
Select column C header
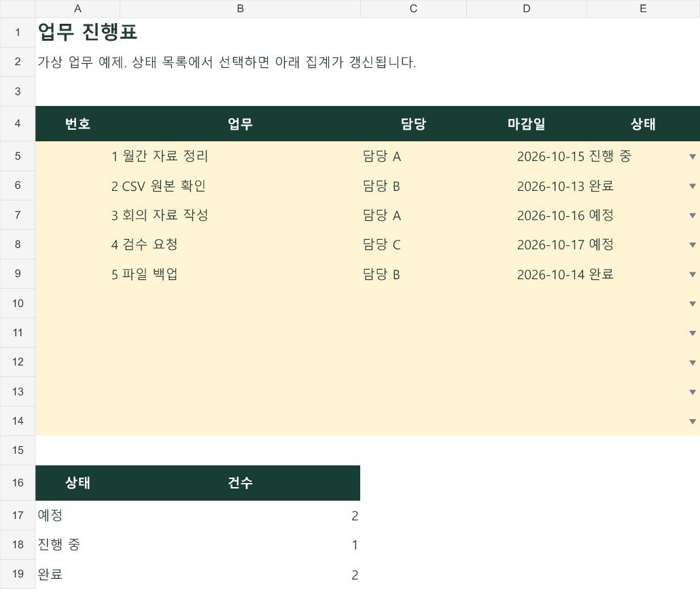(x=413, y=8)
